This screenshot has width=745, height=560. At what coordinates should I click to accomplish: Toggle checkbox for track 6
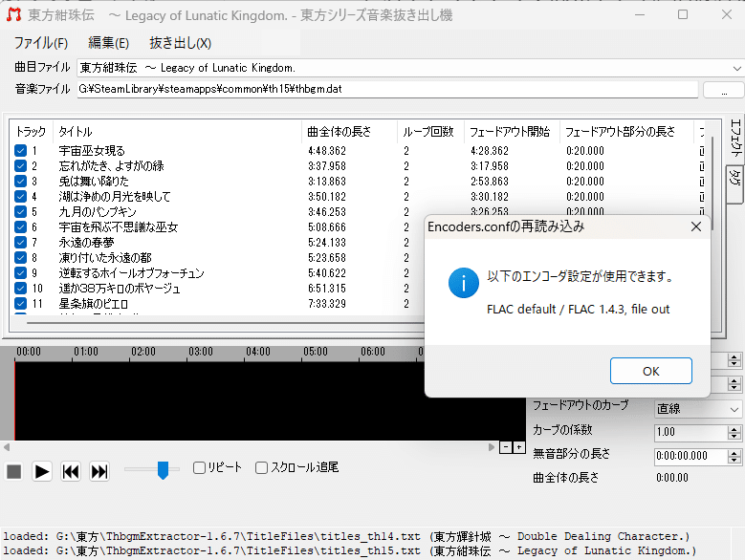tap(20, 226)
